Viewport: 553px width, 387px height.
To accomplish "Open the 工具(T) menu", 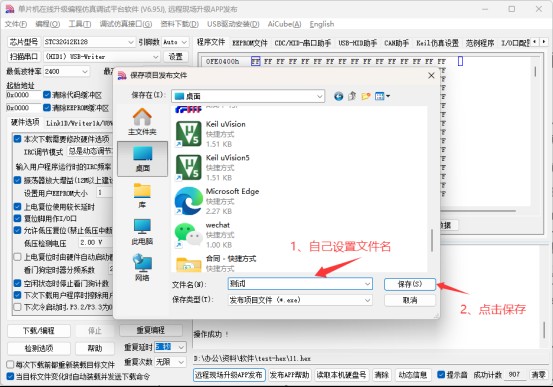I will (x=80, y=24).
